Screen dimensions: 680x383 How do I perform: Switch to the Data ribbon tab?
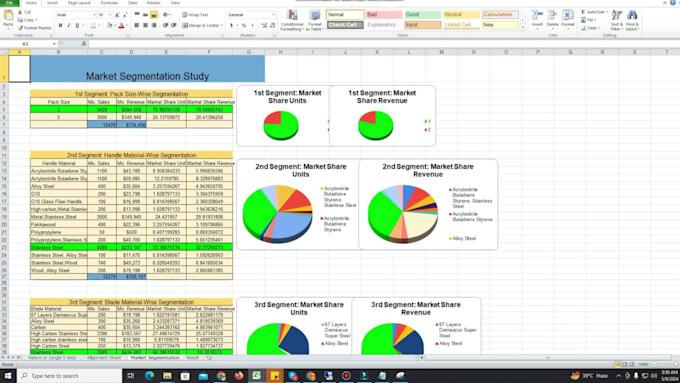133,3
